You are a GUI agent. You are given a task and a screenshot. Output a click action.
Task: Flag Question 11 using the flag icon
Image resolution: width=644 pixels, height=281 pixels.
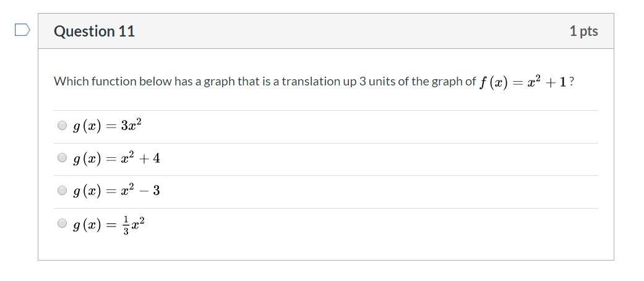coord(22,30)
